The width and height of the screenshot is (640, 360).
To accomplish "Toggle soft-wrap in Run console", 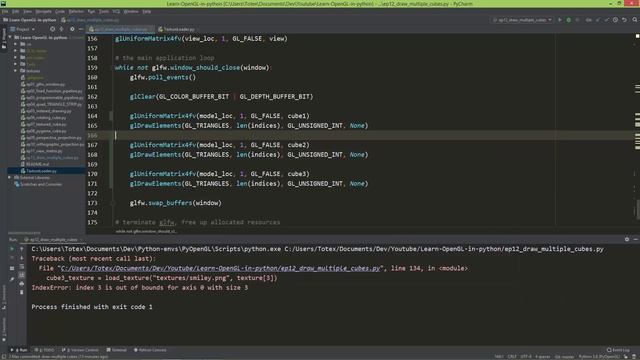I will click(x=22, y=267).
